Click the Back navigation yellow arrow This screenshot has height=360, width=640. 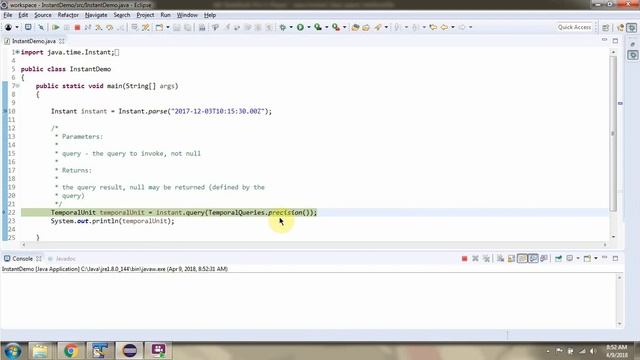click(444, 27)
